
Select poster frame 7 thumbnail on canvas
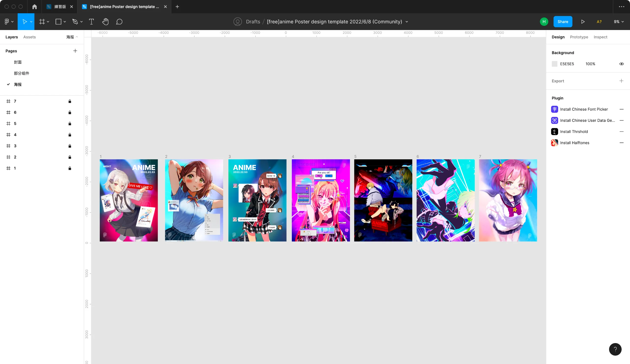tap(508, 200)
